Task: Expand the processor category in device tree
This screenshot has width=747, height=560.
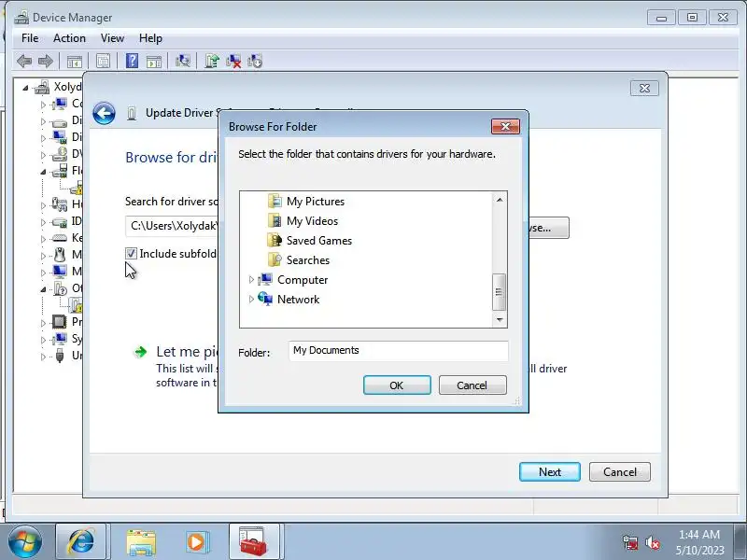Action: point(43,323)
